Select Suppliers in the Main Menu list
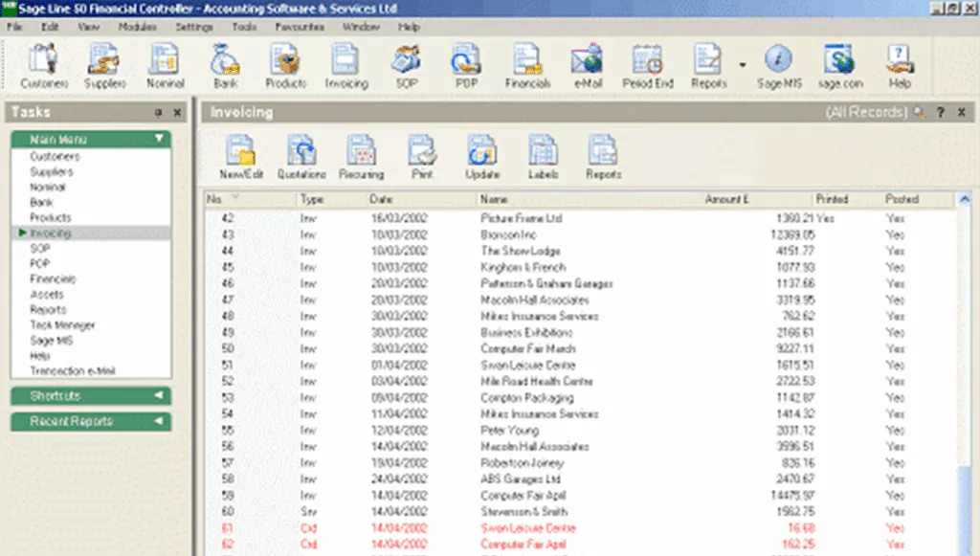980x556 pixels. point(52,171)
